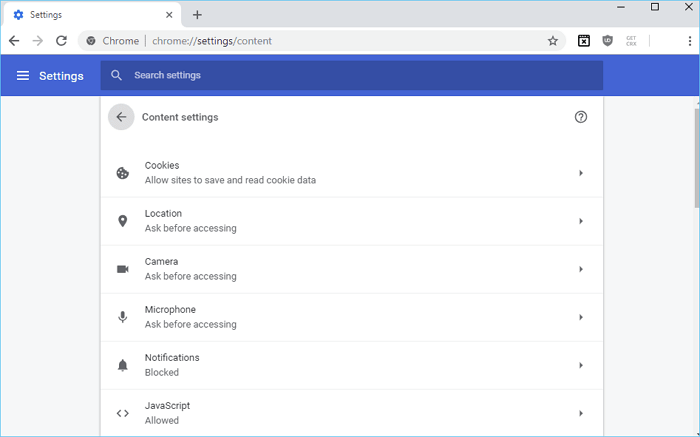The height and width of the screenshot is (437, 700).
Task: Open Notifications settings title
Action: click(172, 358)
